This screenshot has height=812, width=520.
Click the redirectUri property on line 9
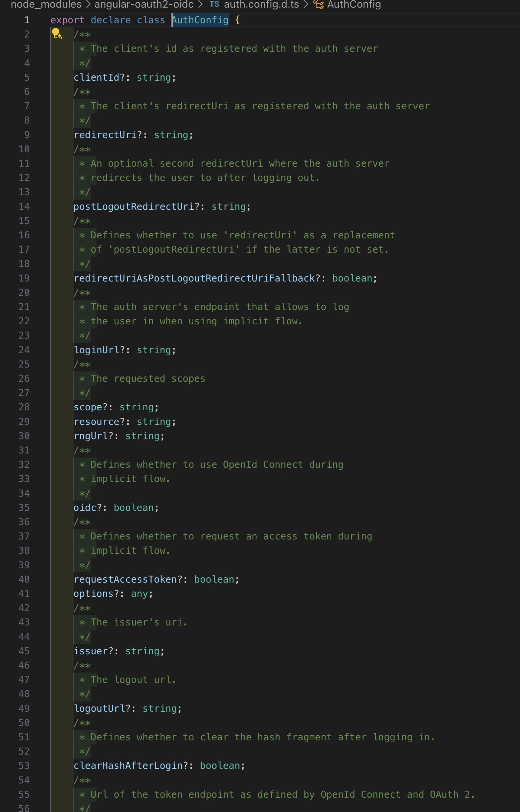tap(105, 135)
